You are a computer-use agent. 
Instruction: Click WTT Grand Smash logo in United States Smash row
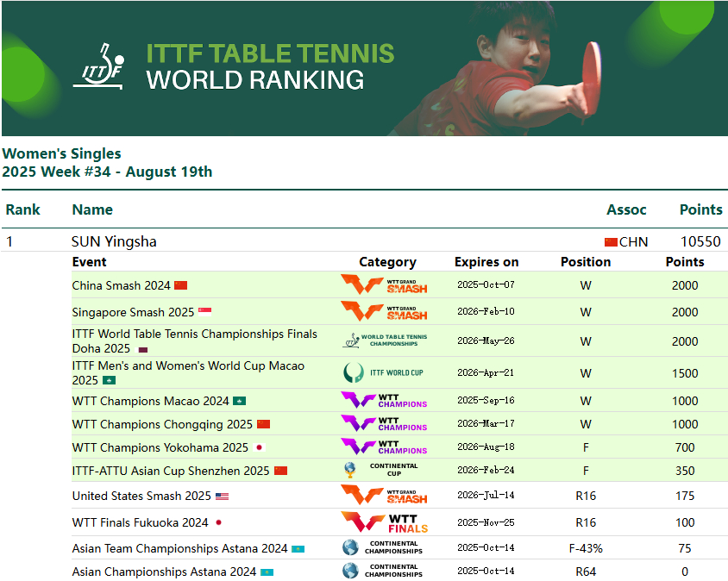click(x=384, y=495)
